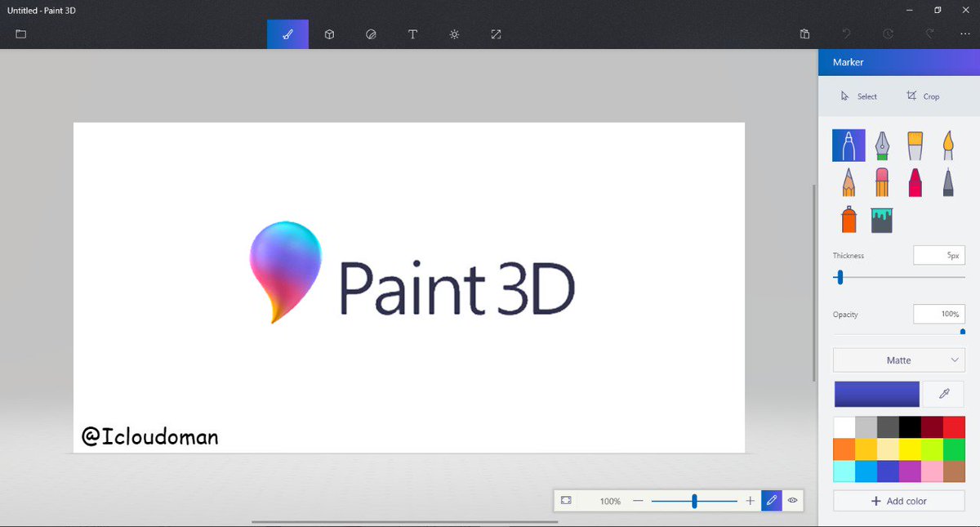This screenshot has height=527, width=980.
Task: Select the Spray can tool
Action: click(849, 219)
